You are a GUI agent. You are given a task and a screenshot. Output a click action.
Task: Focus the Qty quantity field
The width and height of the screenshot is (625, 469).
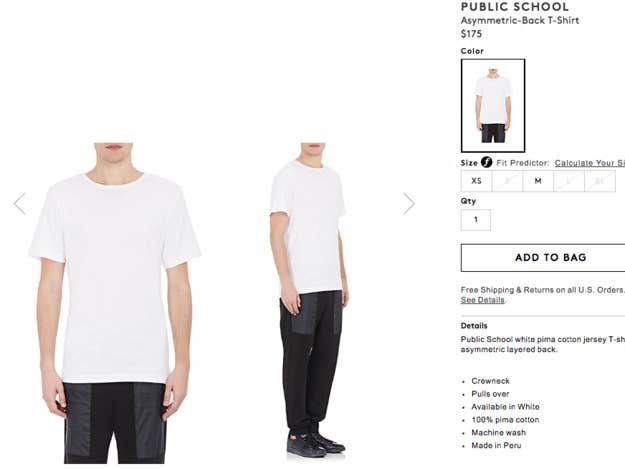(x=476, y=220)
